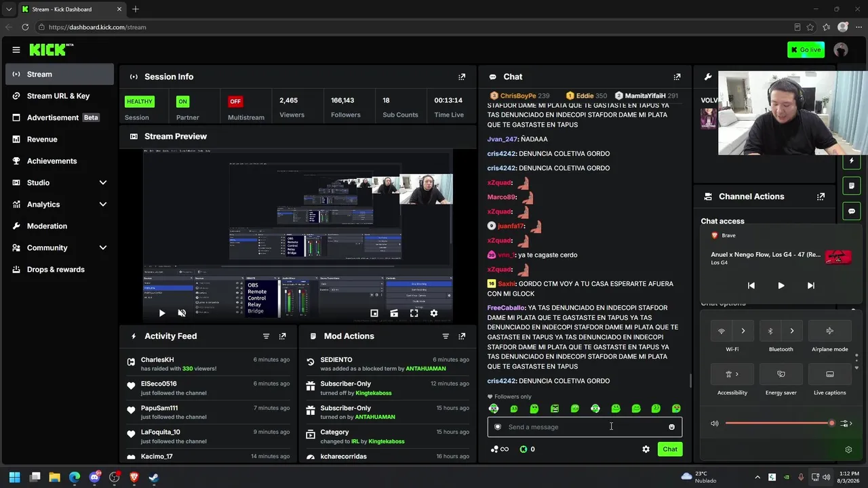Open the Mod Actions filter
Image resolution: width=868 pixels, height=488 pixels.
click(x=446, y=336)
